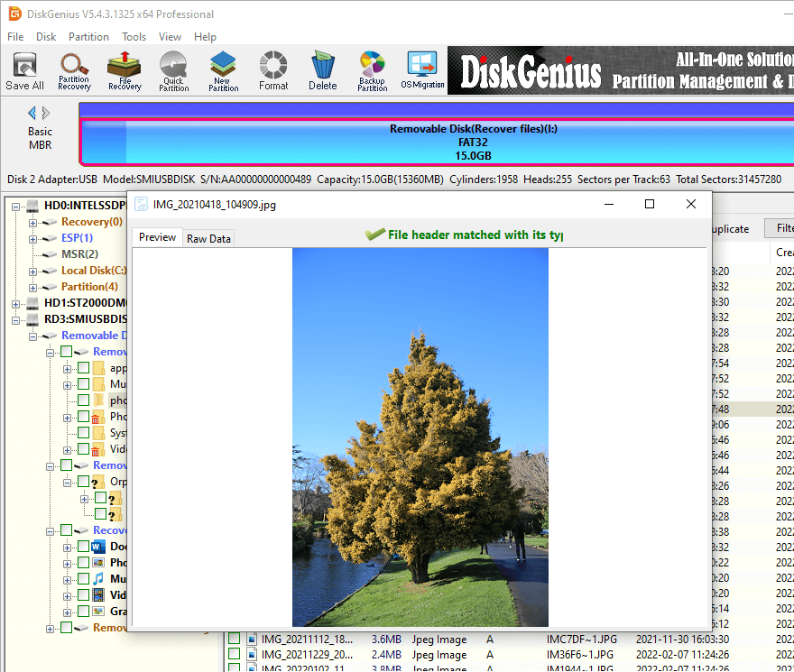
Task: Go to the previous disk with left arrow
Action: point(32,113)
